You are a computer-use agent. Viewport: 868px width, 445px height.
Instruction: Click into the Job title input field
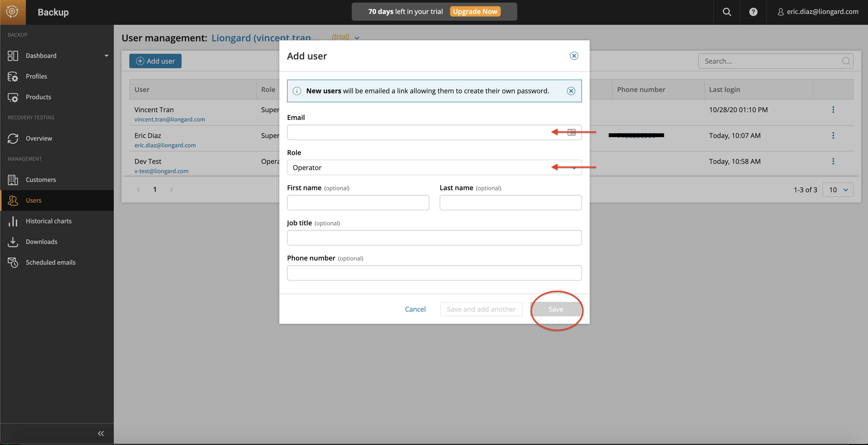pyautogui.click(x=434, y=238)
